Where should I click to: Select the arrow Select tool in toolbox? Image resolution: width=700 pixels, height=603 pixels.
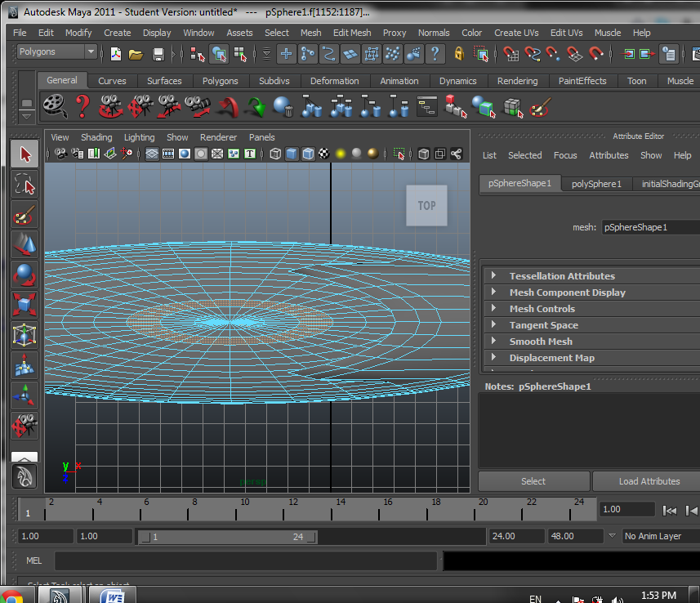pyautogui.click(x=25, y=154)
